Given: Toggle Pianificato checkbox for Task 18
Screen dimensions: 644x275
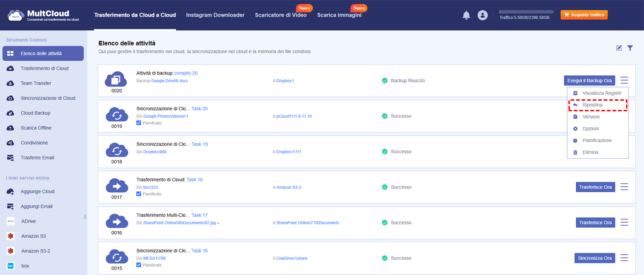Looking at the screenshot, I should 139,194.
